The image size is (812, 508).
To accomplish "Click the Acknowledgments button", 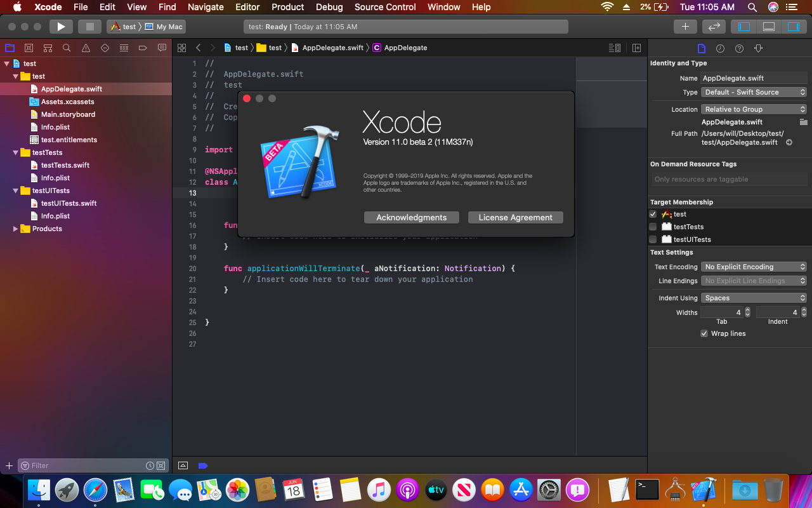I will [412, 217].
